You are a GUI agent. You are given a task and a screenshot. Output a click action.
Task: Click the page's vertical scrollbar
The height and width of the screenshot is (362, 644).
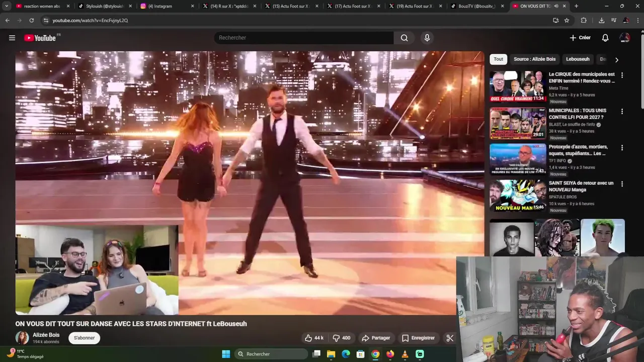pyautogui.click(x=641, y=70)
